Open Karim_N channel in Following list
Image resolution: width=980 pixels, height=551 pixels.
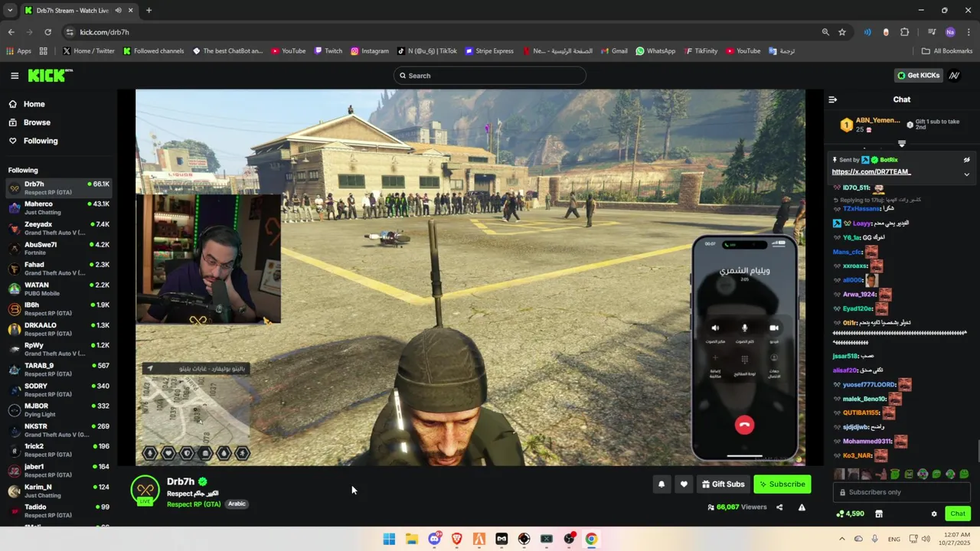coord(58,491)
